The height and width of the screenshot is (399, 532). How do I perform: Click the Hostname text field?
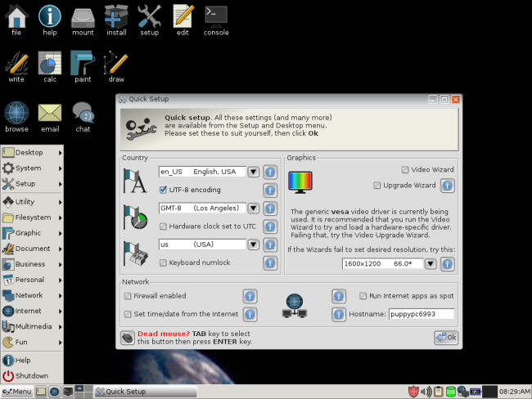[422, 314]
